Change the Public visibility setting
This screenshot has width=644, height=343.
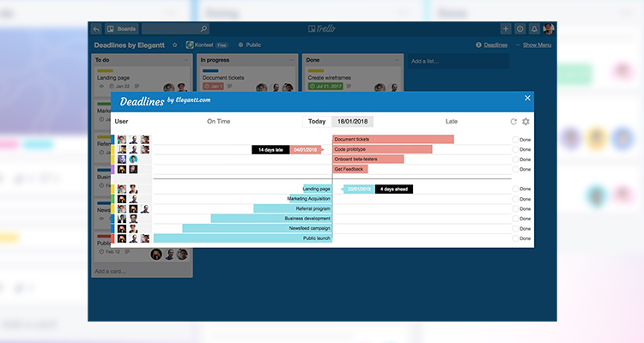[x=250, y=45]
